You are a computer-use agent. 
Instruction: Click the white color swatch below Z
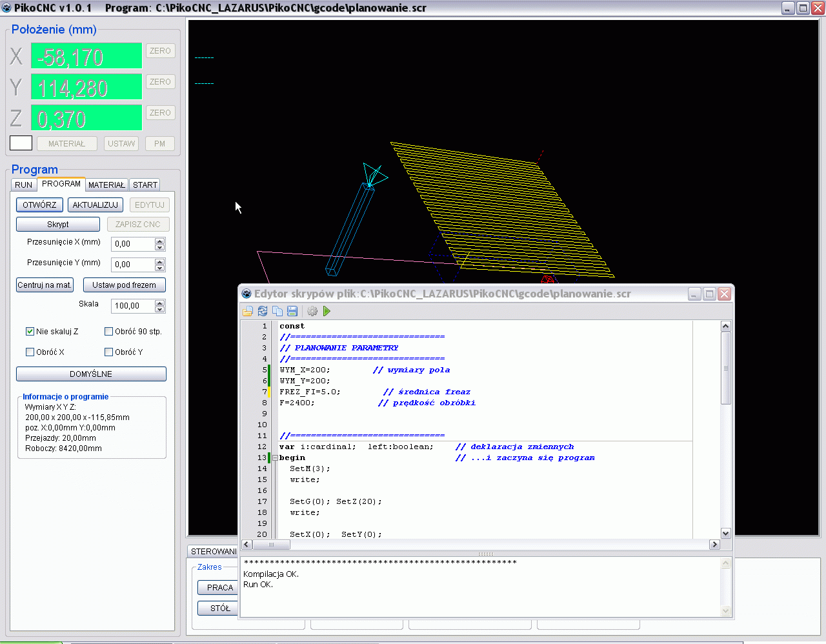coord(21,143)
